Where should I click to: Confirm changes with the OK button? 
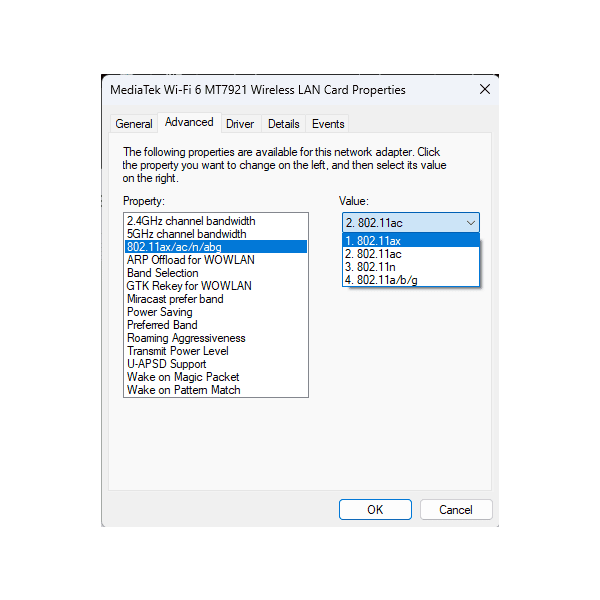(x=375, y=509)
